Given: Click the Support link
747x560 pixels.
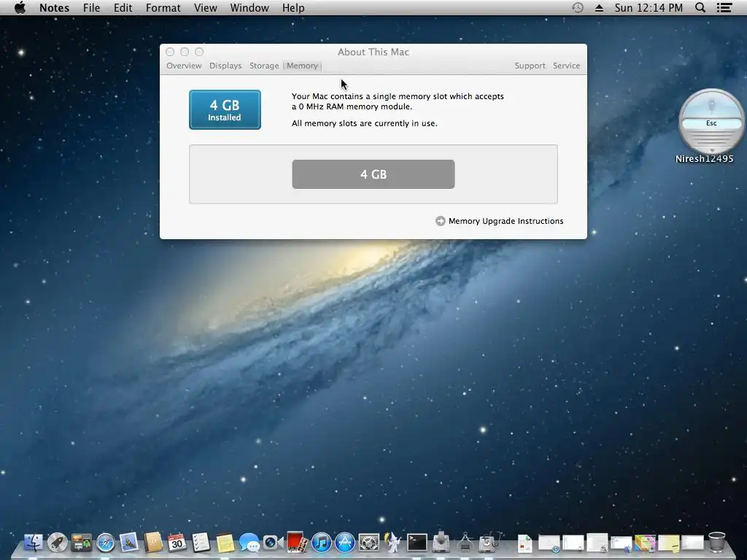Looking at the screenshot, I should click(530, 66).
